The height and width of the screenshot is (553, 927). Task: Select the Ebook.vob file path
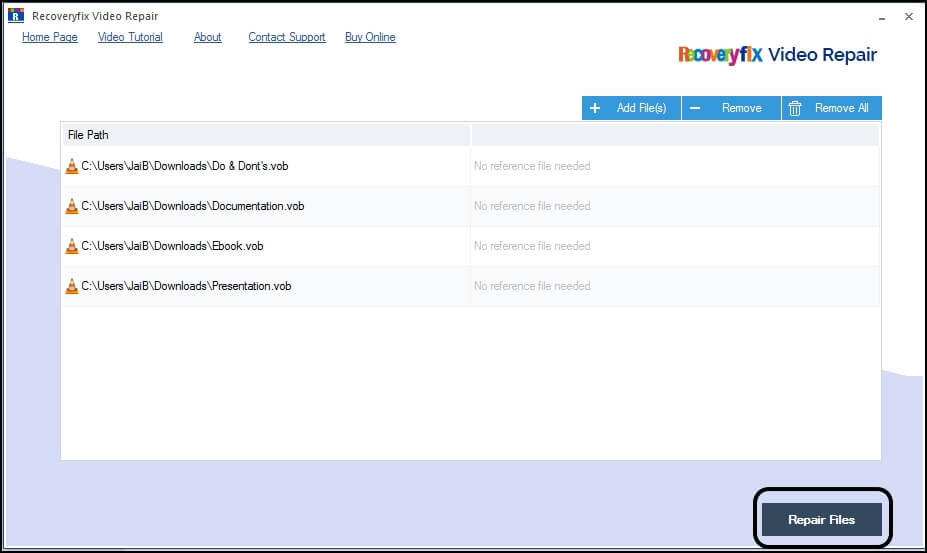[x=172, y=246]
